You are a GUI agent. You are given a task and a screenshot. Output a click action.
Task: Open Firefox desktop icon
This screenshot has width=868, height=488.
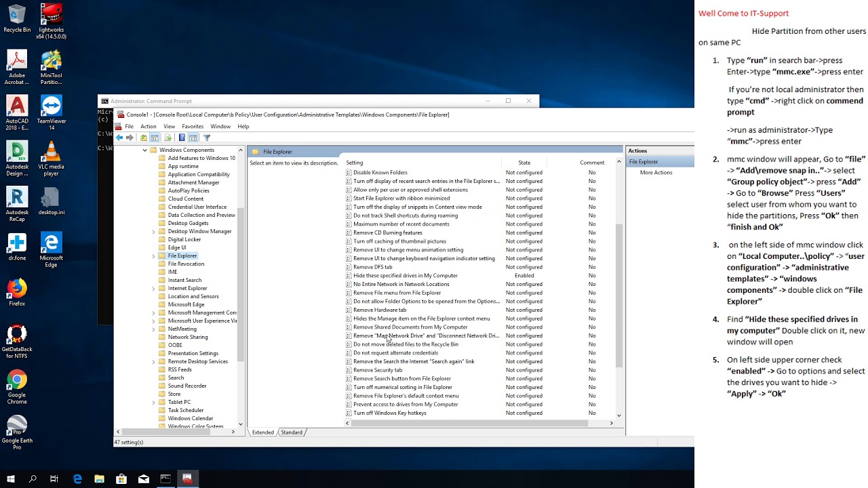click(x=17, y=292)
